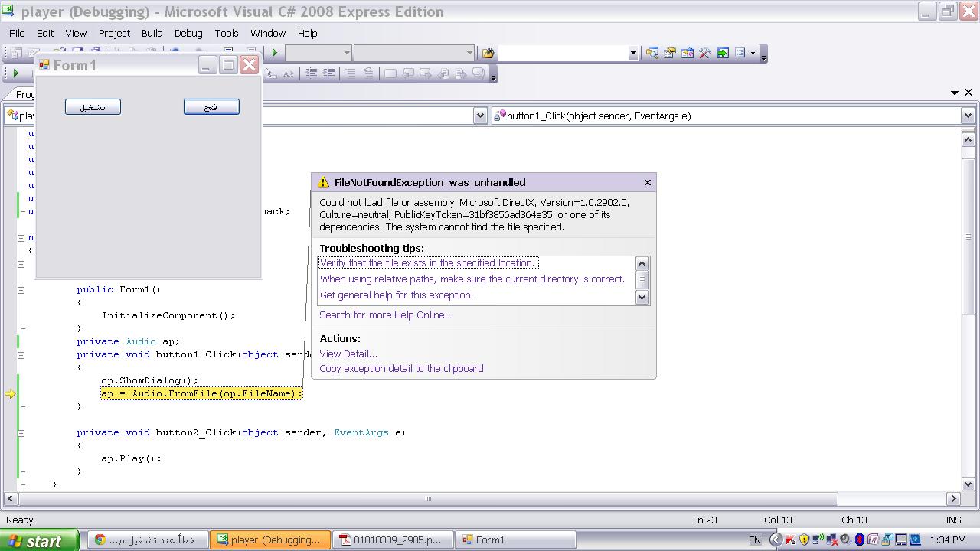Click the Bluetooth icon in system tray
This screenshot has width=980, height=551.
pos(859,540)
